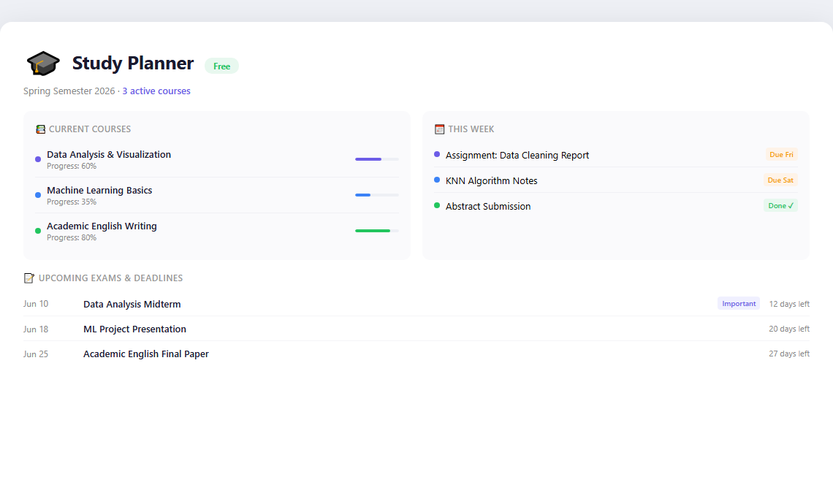Click the memo icon beside Upcoming Exams

tap(29, 278)
